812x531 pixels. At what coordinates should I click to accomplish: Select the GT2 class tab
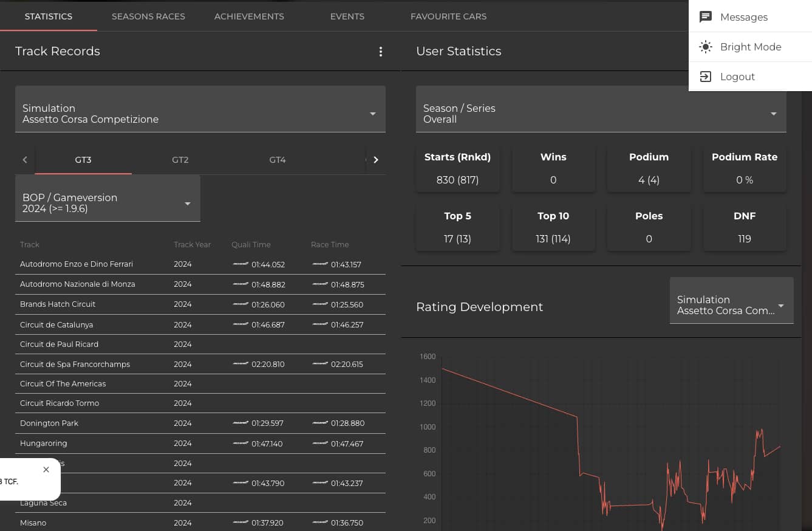coord(180,160)
